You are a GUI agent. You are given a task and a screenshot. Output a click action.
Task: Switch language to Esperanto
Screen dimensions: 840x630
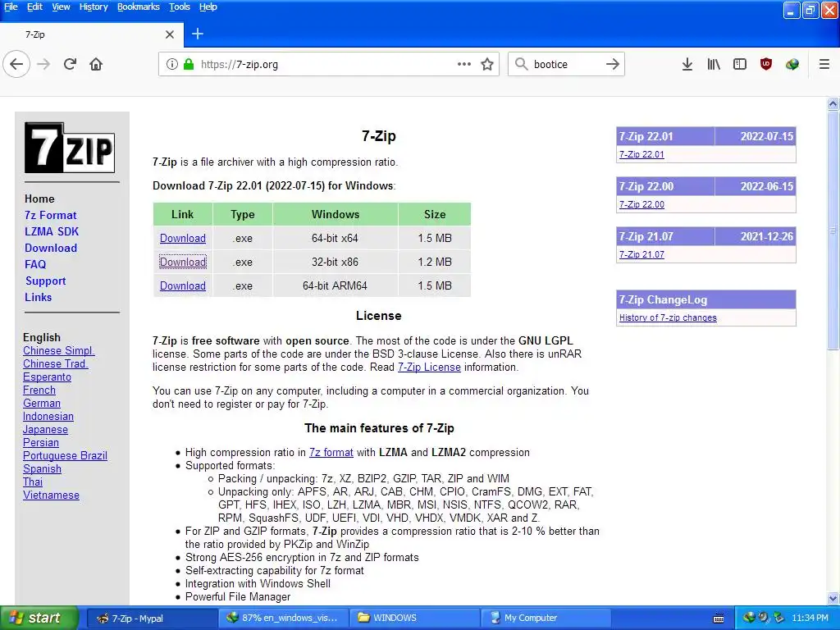tap(47, 377)
